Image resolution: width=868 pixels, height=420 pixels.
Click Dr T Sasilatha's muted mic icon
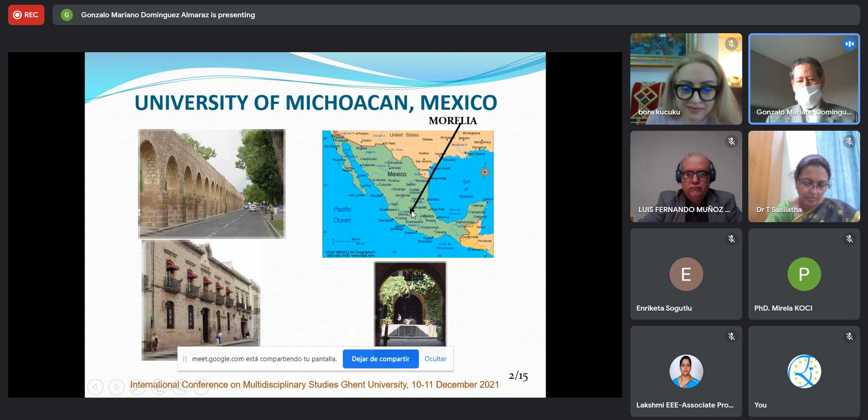(849, 142)
